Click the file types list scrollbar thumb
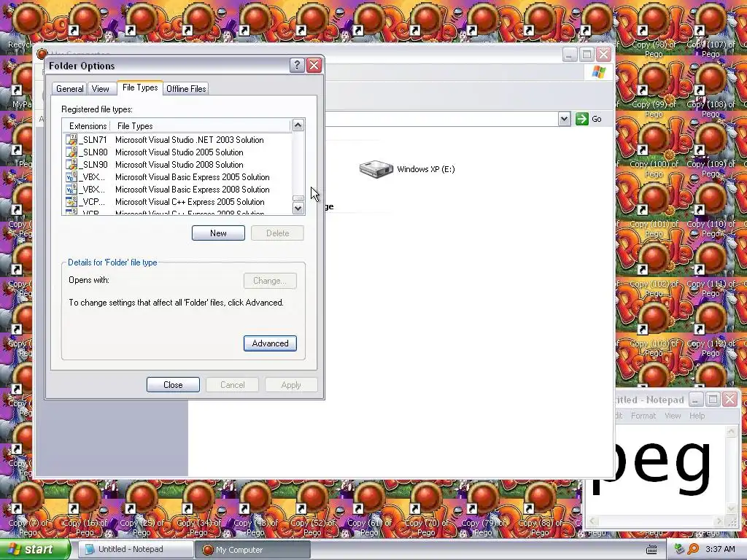Image resolution: width=747 pixels, height=560 pixels. pos(298,198)
